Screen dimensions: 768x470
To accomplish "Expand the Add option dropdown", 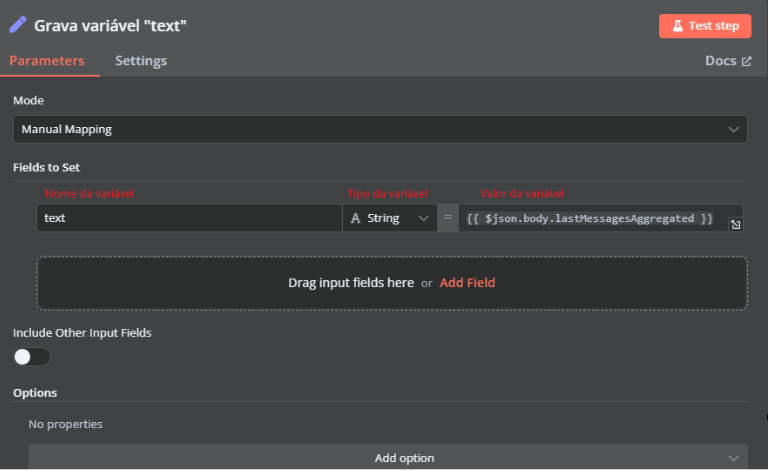I will pyautogui.click(x=388, y=457).
